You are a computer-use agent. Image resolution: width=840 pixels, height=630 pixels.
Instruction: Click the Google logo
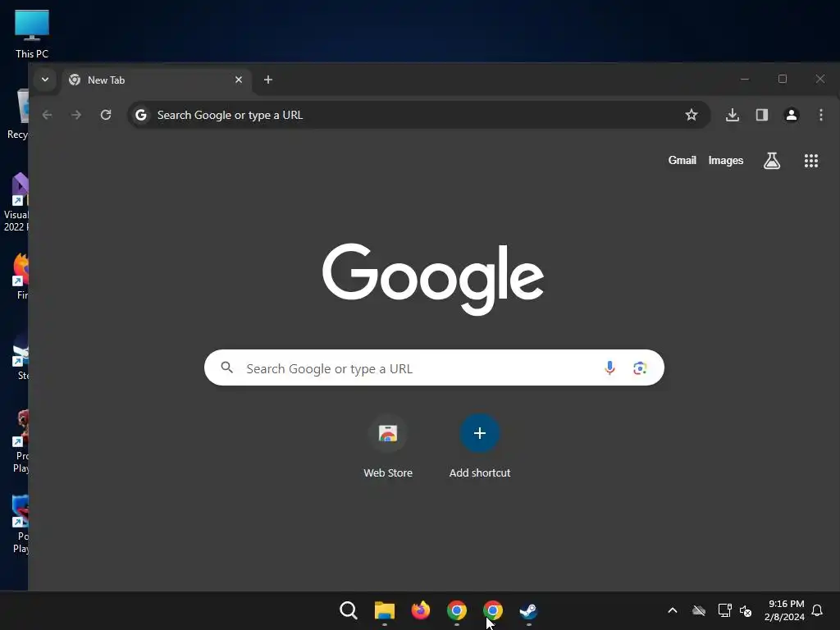[x=433, y=279]
